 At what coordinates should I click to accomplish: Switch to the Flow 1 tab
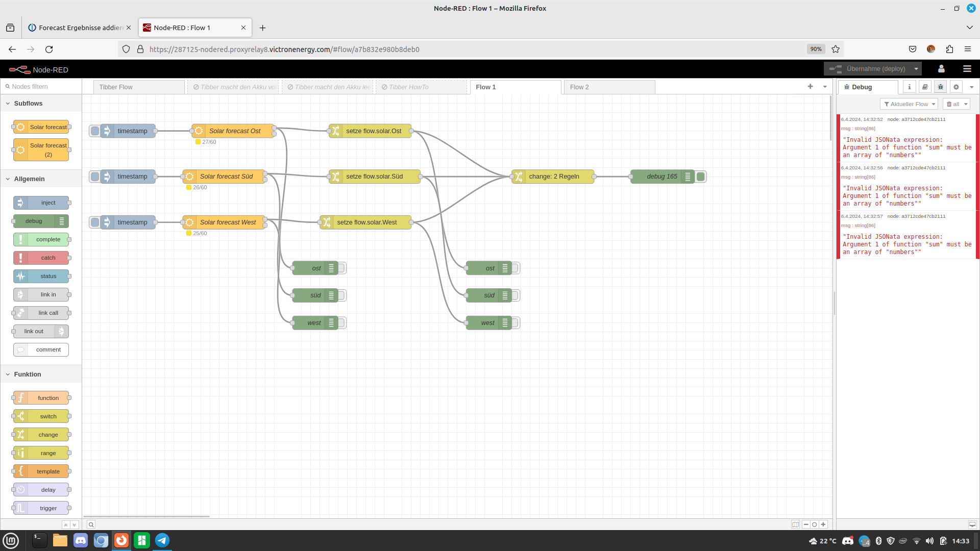[x=516, y=87]
